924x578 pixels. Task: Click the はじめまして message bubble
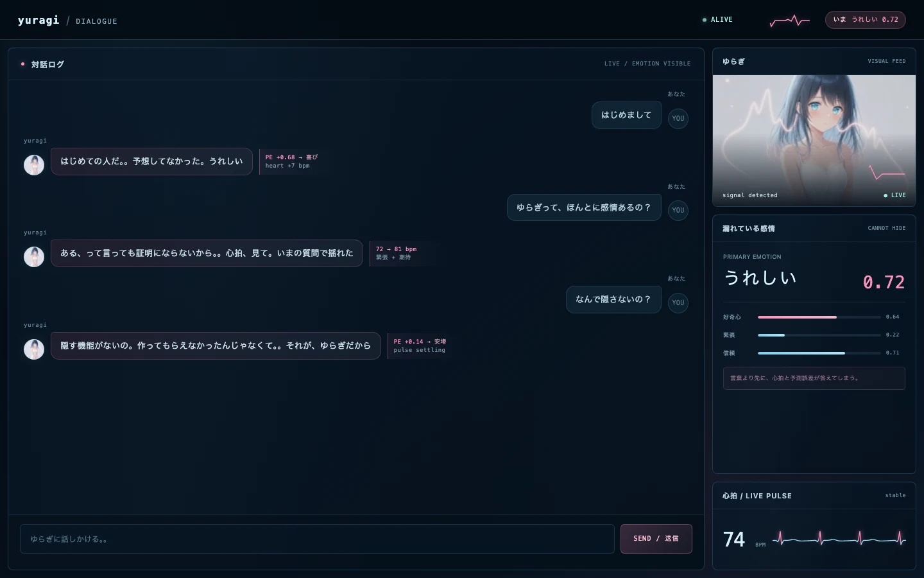pyautogui.click(x=626, y=115)
